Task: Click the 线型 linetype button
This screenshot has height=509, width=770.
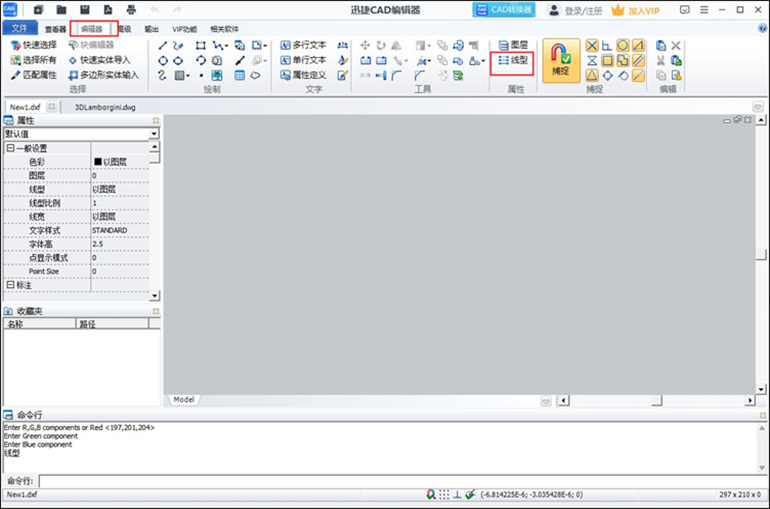Action: [x=513, y=60]
